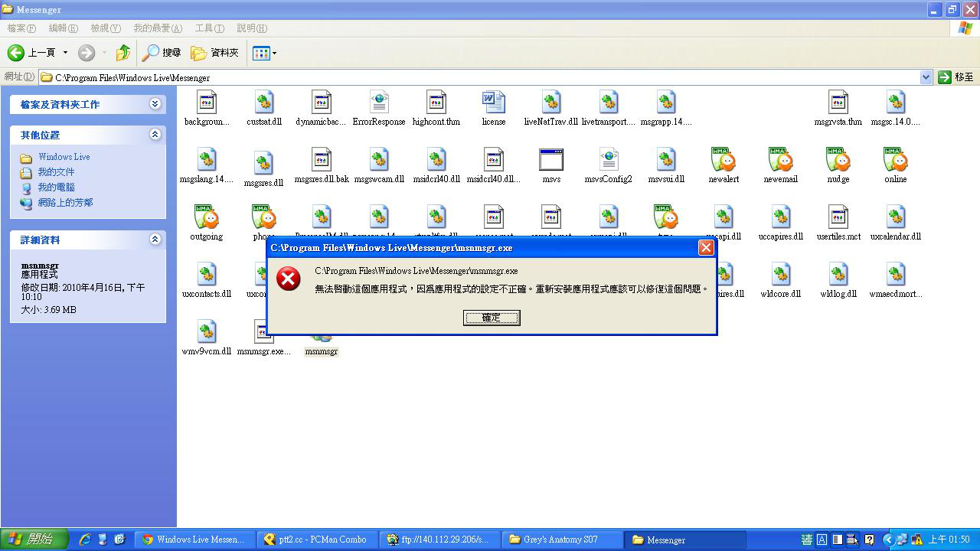The image size is (980, 551).
Task: Select the newemail sound file icon
Action: pos(781,159)
